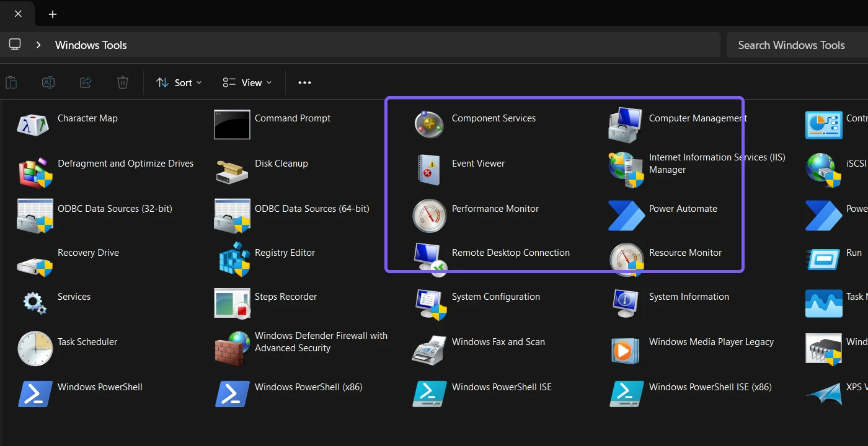Click the Windows PowerShell (x86) label
The height and width of the screenshot is (446, 868).
[x=308, y=387]
